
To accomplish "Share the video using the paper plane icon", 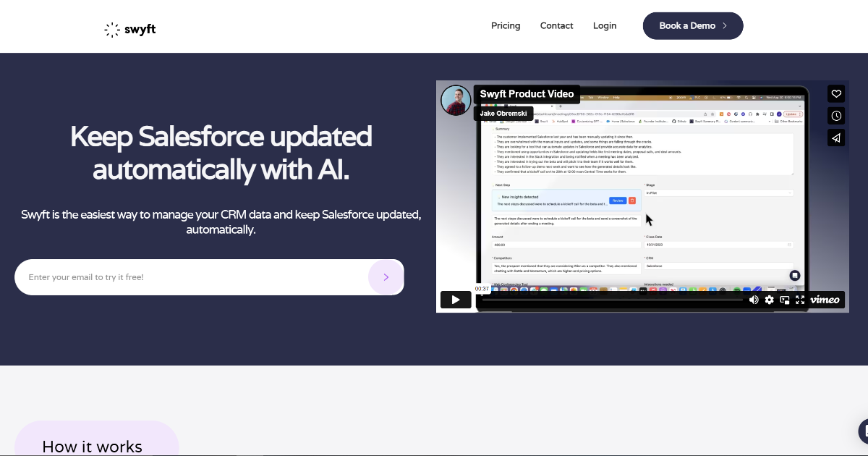I will 835,138.
